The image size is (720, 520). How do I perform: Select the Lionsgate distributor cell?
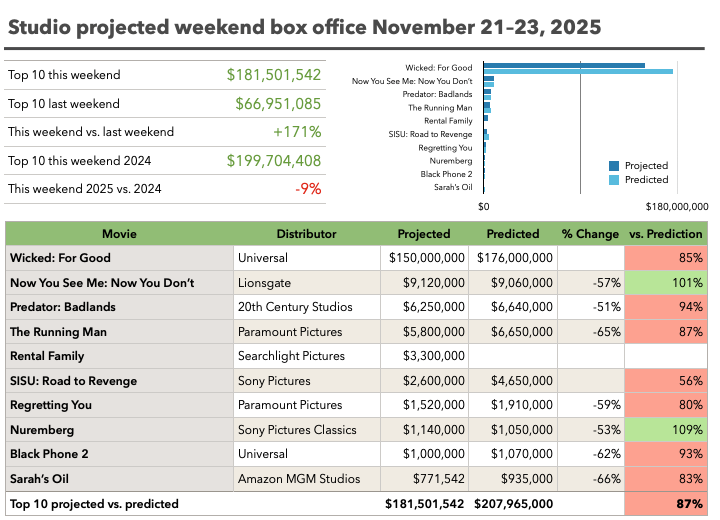(306, 283)
